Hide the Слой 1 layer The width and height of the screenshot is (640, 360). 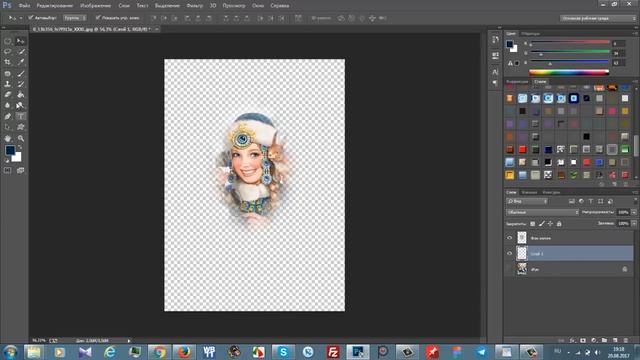click(x=509, y=253)
